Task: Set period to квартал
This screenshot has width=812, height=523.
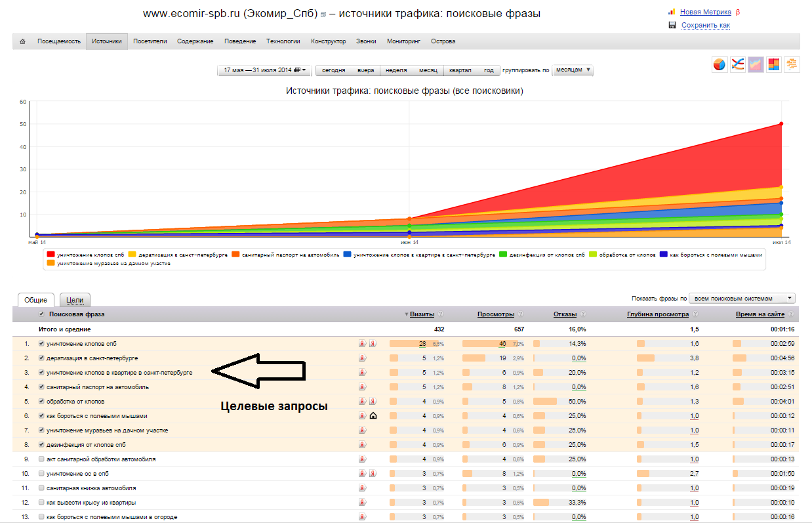Action: (x=460, y=70)
